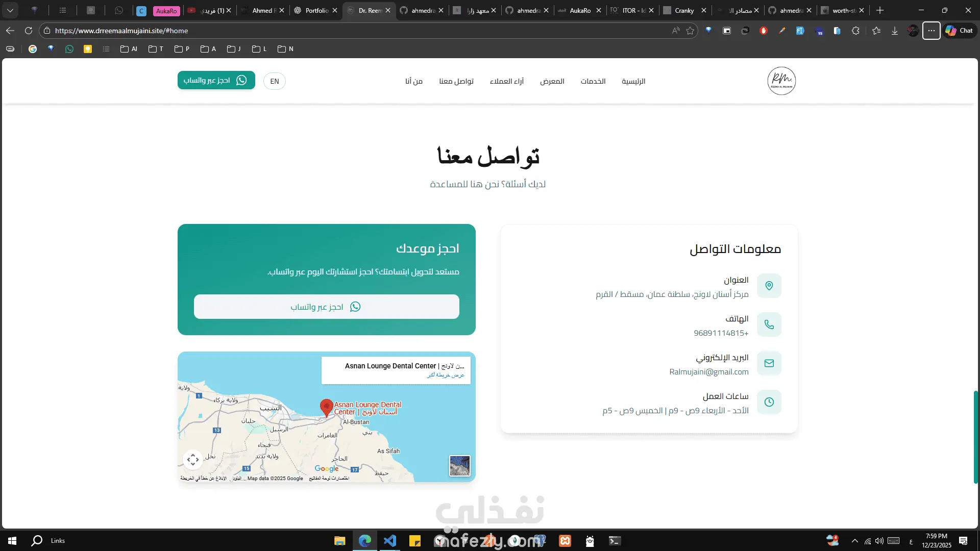The image size is (980, 551).
Task: Switch map to satellite view thumbnail
Action: pos(459,465)
